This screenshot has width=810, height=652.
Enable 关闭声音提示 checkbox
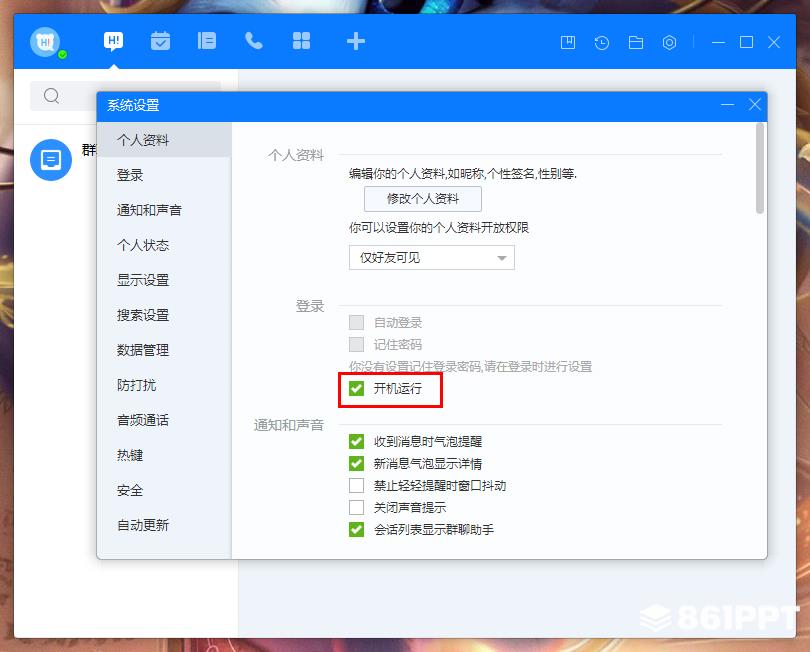tap(357, 507)
